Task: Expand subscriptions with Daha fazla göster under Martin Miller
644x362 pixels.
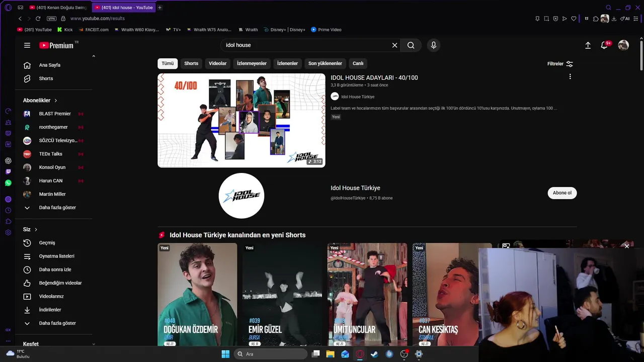Action: 50,208
